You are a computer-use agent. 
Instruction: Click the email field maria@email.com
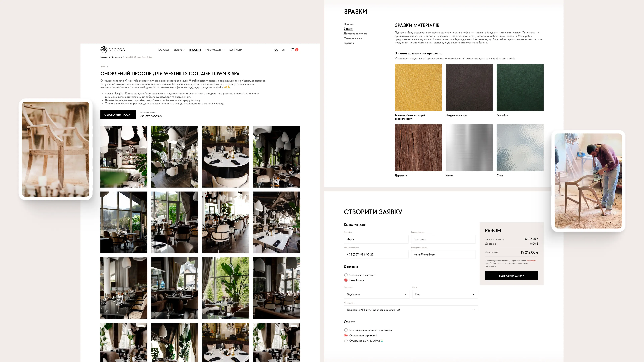[x=443, y=255]
